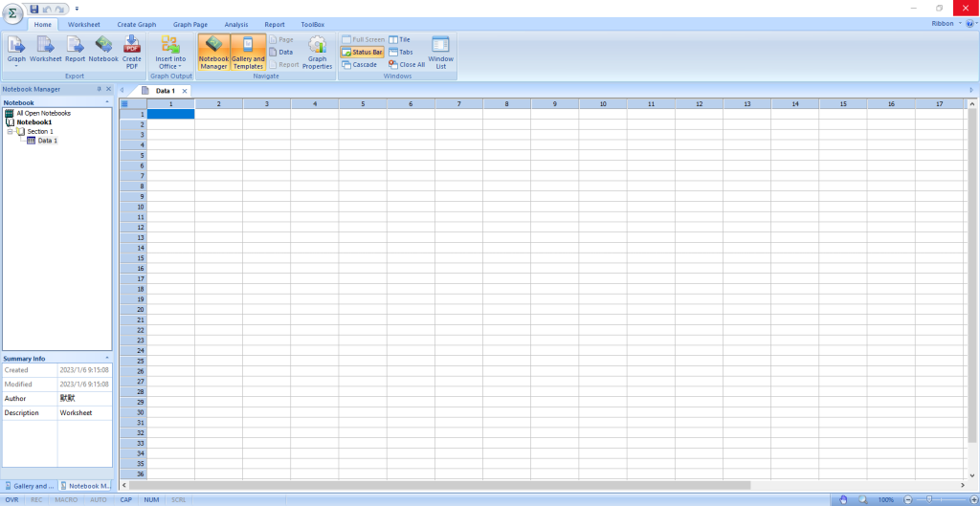Click the Cascade windows button
Viewport: 980px width, 506px height.
[359, 64]
